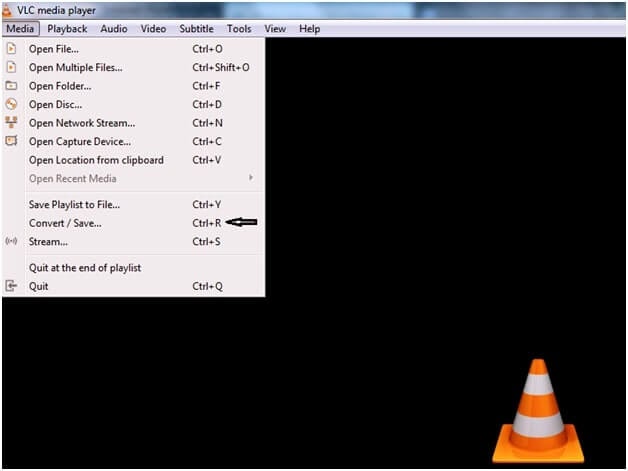Open the View menu
Screen dimensions: 628x471
275,29
